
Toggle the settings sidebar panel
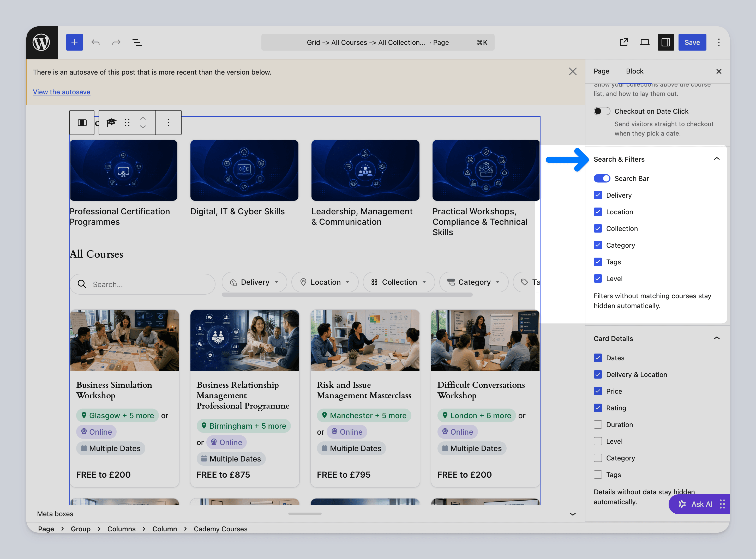665,42
